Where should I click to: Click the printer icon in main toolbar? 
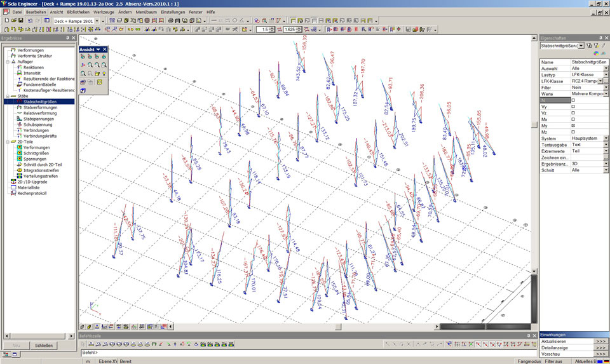(170, 20)
